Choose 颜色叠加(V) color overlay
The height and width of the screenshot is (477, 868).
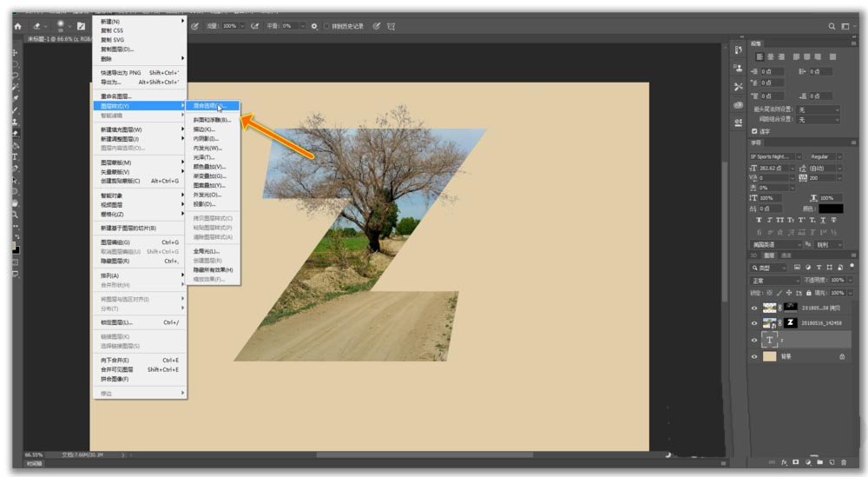click(214, 166)
